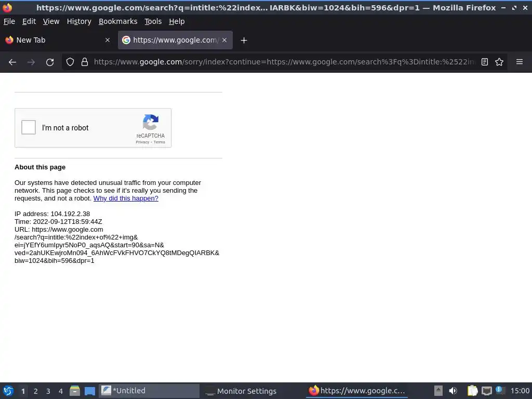
Task: Minimize the Firefox window
Action: coord(503,7)
